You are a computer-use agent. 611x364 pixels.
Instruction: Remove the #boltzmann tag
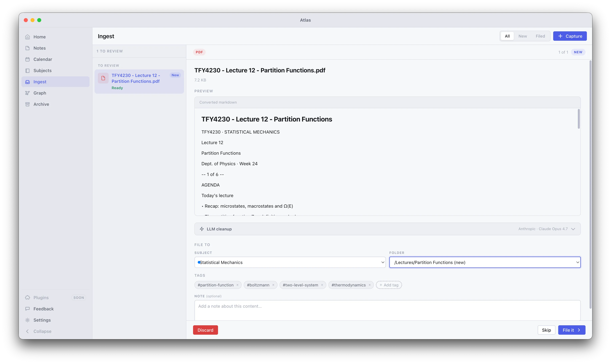point(273,285)
